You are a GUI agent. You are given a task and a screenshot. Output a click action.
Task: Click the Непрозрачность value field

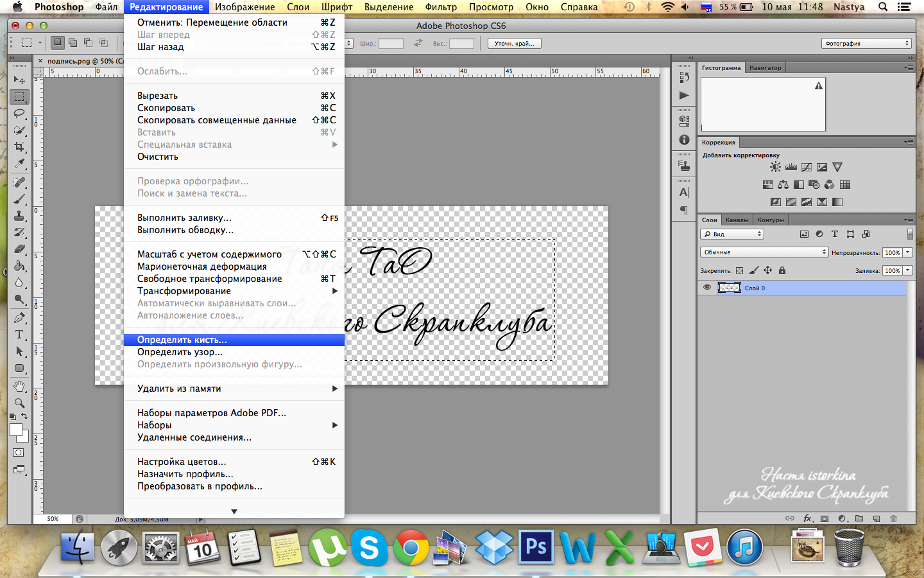[x=893, y=252]
